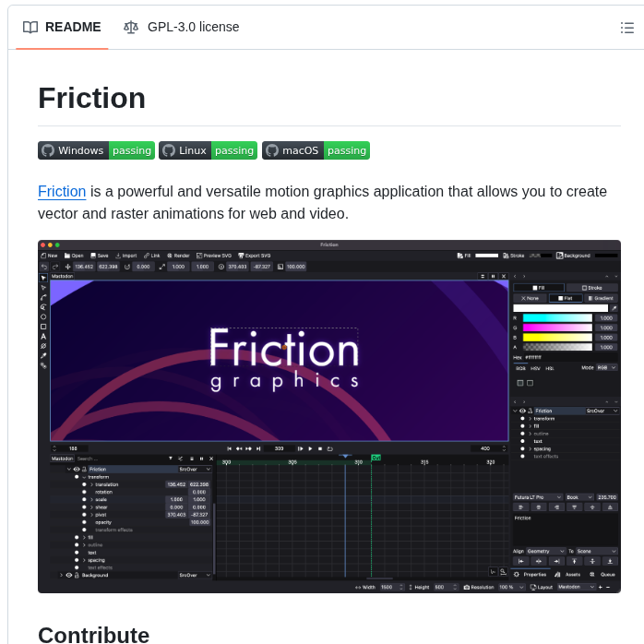Open the Resolution 100 % dropdown
The image size is (644, 644).
pyautogui.click(x=511, y=588)
